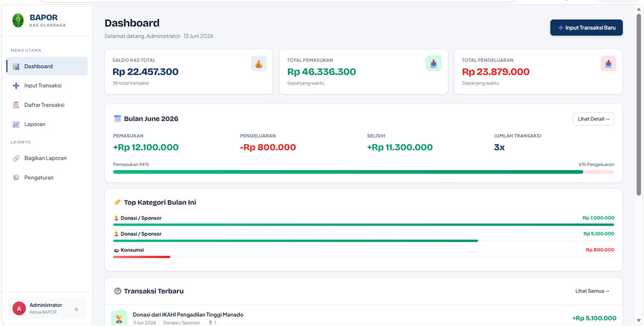Screen dimensions: 644x326
Task: Follow the Lihat Semua link
Action: tap(593, 291)
